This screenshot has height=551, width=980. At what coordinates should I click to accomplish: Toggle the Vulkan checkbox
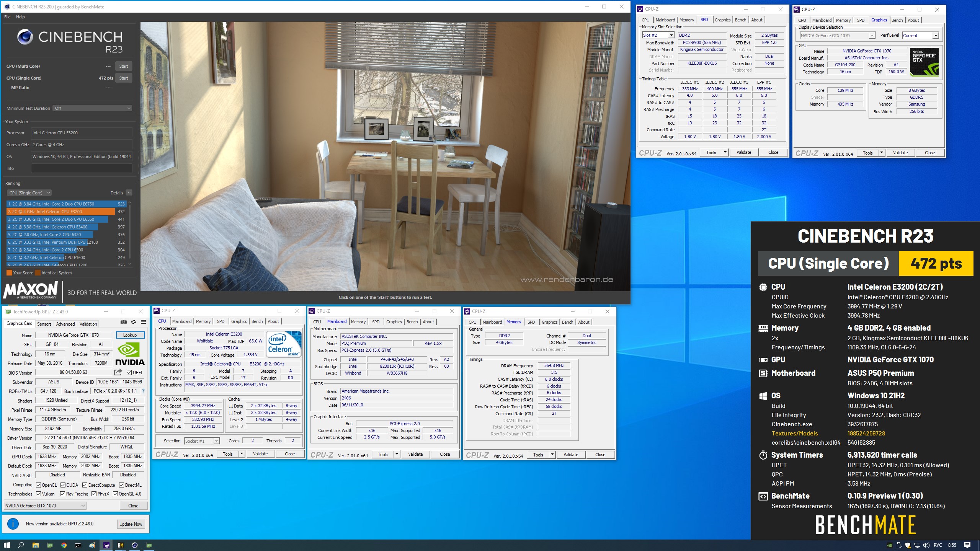click(x=38, y=494)
